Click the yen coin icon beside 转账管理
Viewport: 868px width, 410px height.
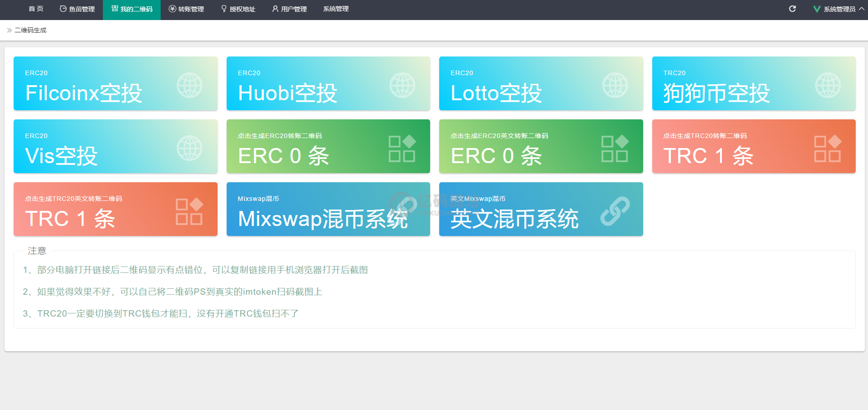[x=172, y=9]
